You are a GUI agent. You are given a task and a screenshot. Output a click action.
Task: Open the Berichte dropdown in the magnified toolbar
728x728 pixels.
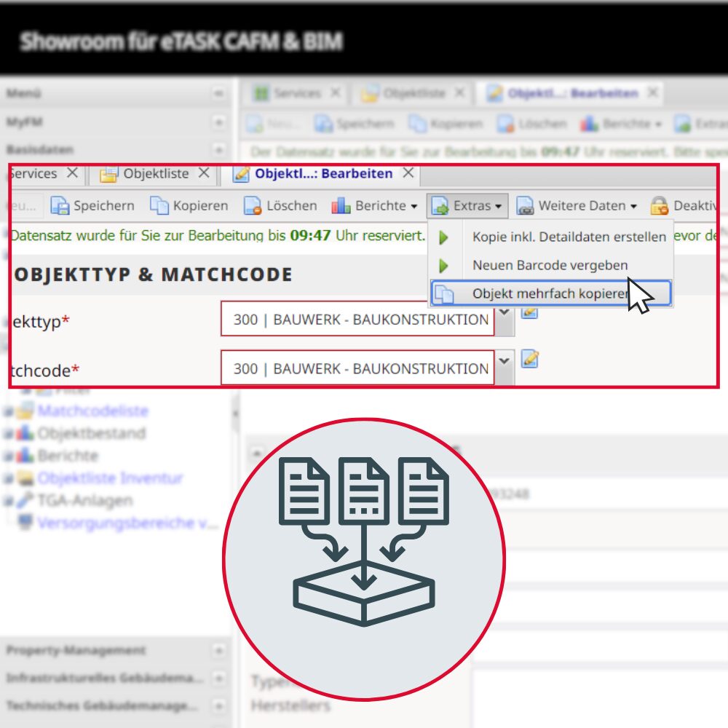pyautogui.click(x=374, y=206)
